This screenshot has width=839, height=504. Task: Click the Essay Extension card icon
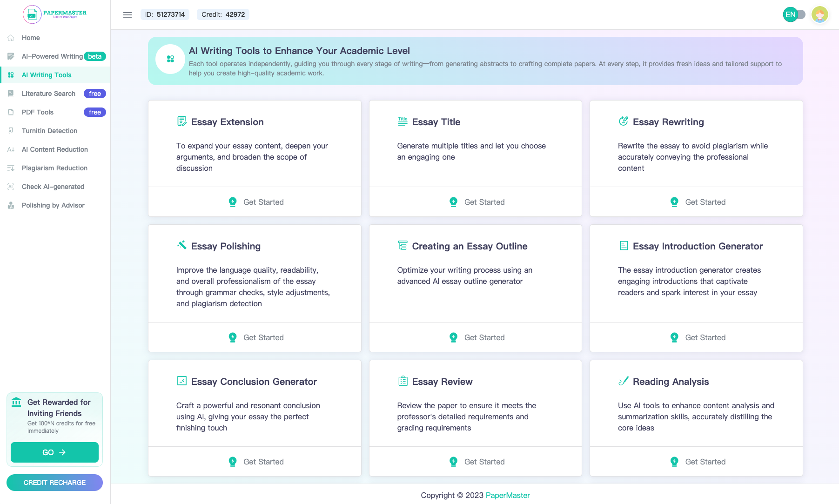182,121
